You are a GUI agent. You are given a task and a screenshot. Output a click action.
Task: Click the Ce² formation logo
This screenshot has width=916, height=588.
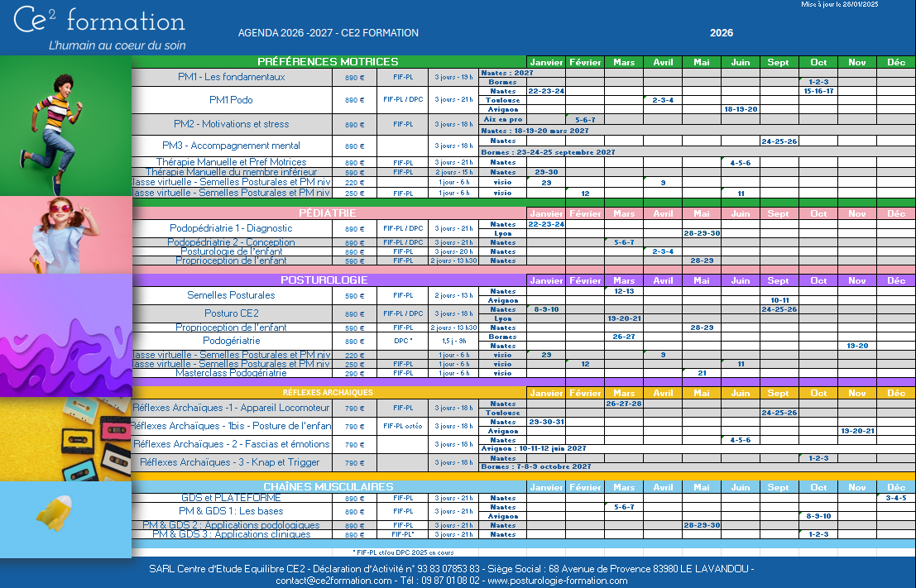tap(99, 28)
